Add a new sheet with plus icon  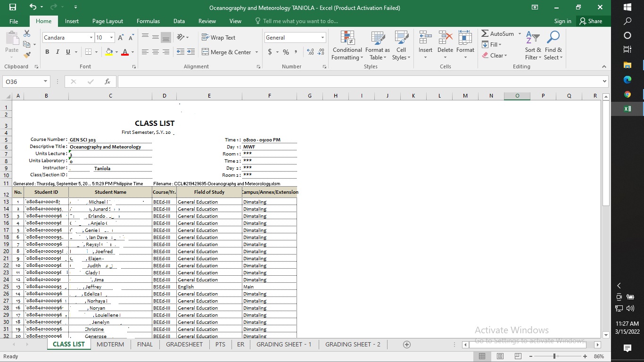[407, 345]
